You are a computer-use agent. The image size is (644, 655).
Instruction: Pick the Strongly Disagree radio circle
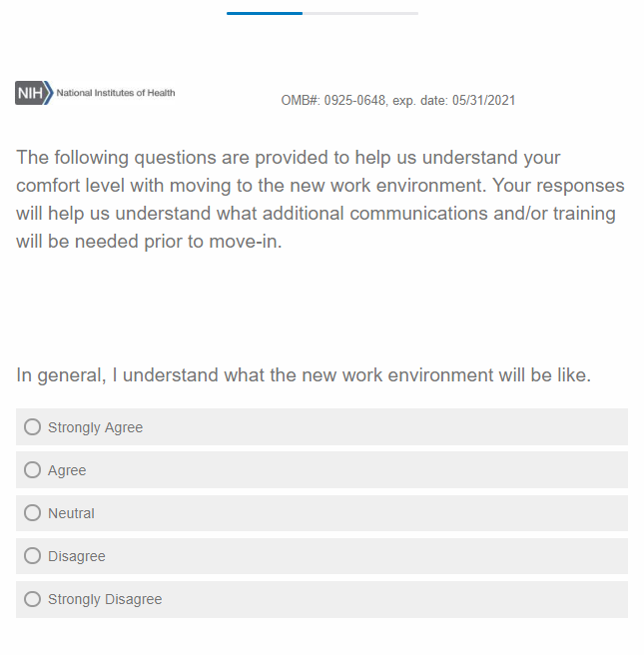tap(33, 599)
